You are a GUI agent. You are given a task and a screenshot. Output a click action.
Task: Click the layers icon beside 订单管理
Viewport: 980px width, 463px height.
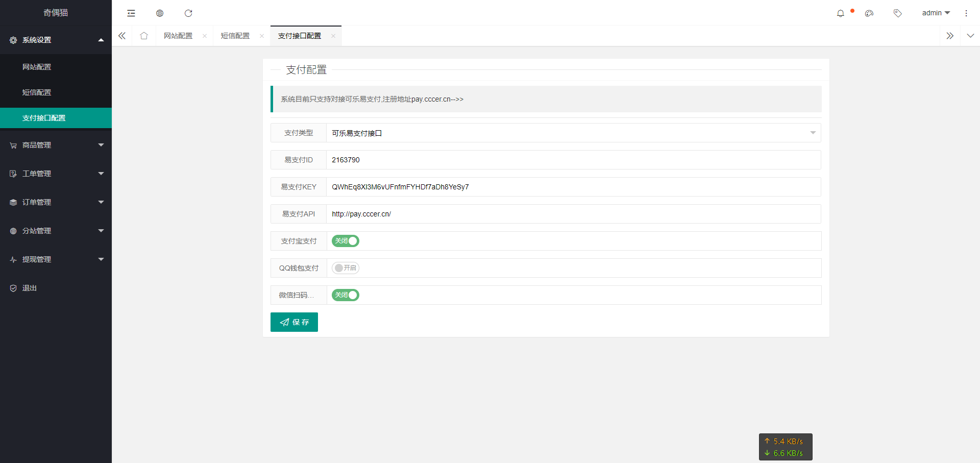(13, 203)
